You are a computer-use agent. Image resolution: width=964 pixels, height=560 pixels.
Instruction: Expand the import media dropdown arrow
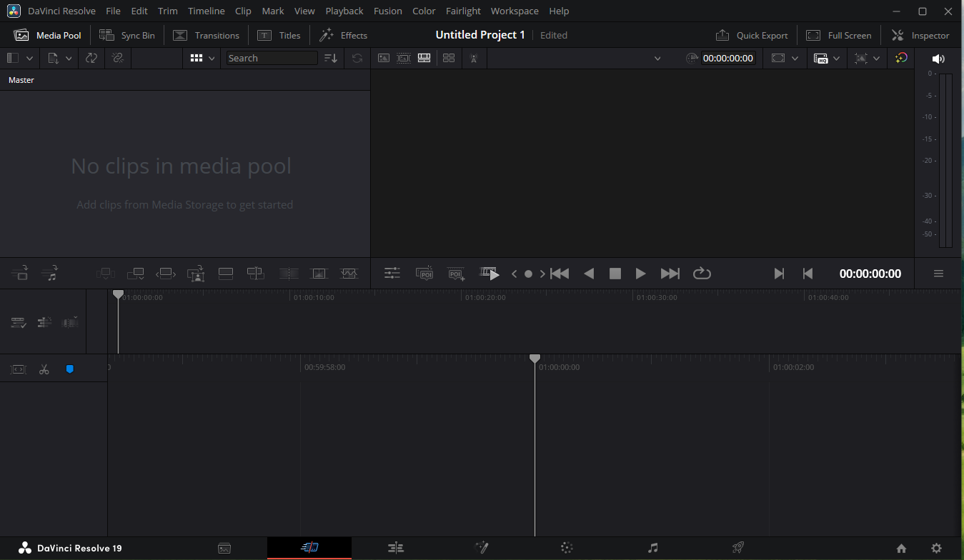(69, 59)
